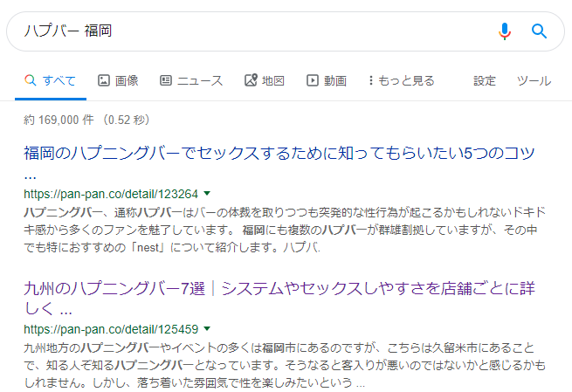Click second result snippet starting 九州地方の

pos(285,366)
